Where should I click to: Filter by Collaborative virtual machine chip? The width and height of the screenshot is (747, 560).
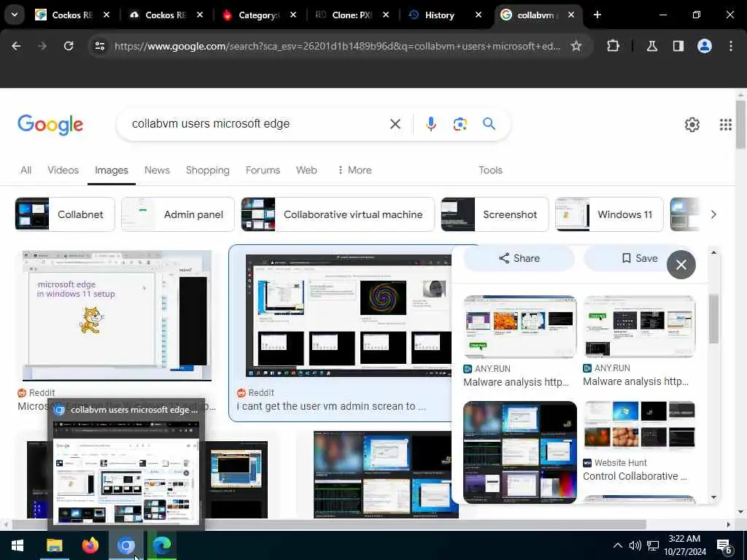tap(338, 214)
